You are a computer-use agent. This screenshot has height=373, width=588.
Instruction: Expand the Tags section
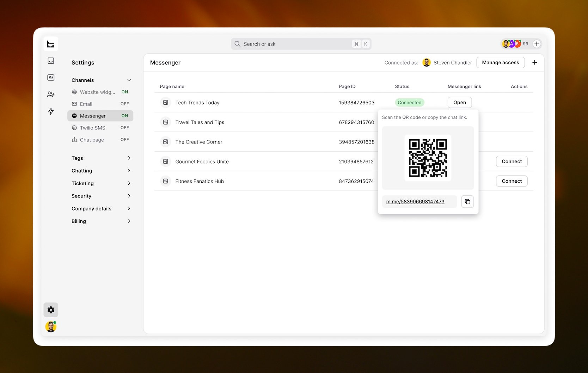click(101, 158)
